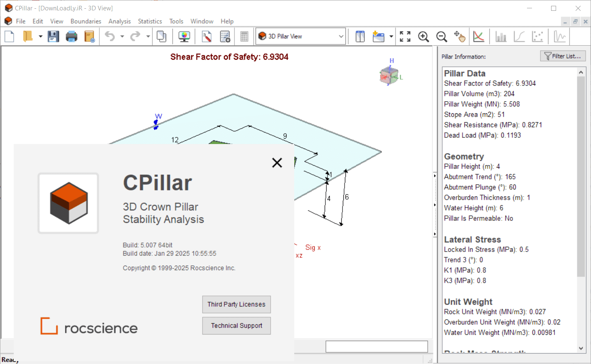
Task: Open the Analysis menu
Action: pyautogui.click(x=119, y=21)
